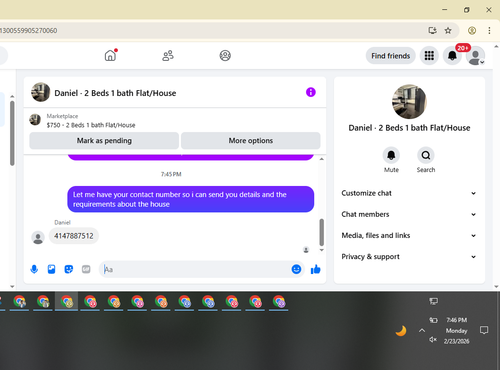Click Daniel's sender avatar beside number

click(x=38, y=238)
